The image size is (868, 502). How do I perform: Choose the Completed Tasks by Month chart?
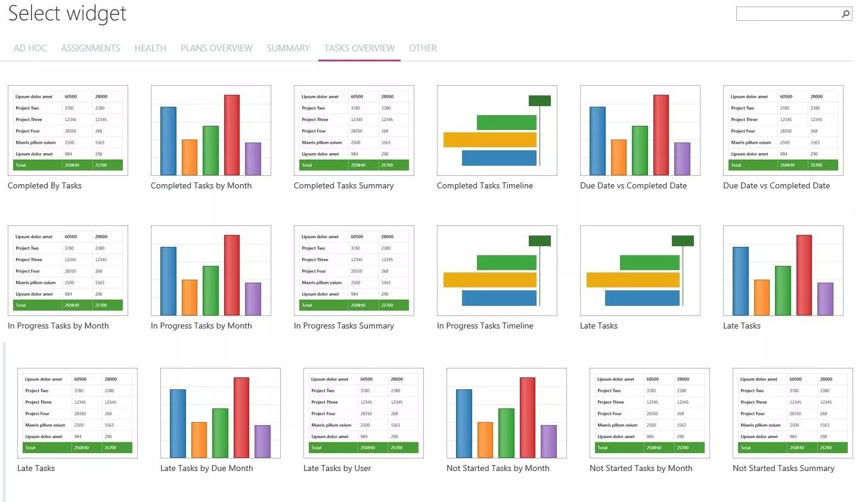click(x=210, y=130)
